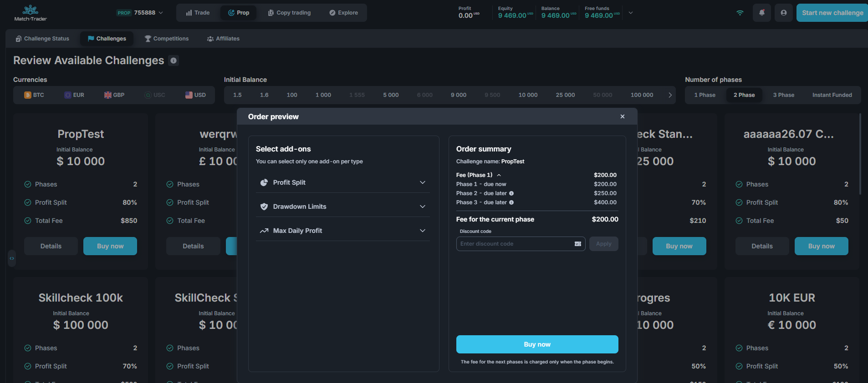Expand the Profit Split add-on
Image resolution: width=868 pixels, height=383 pixels.
click(342, 182)
